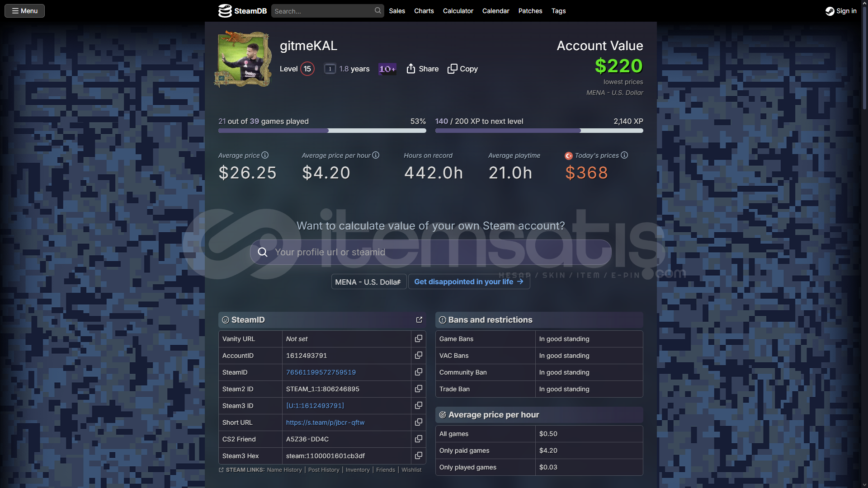Screen dimensions: 868x488
Task: Click the Turkish flag icon by Today's prices
Action: 569,156
